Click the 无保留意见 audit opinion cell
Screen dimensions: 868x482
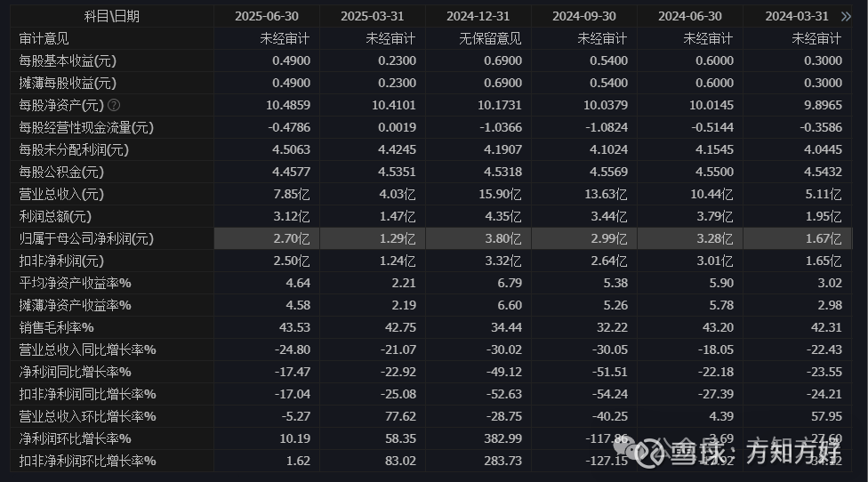(x=490, y=38)
